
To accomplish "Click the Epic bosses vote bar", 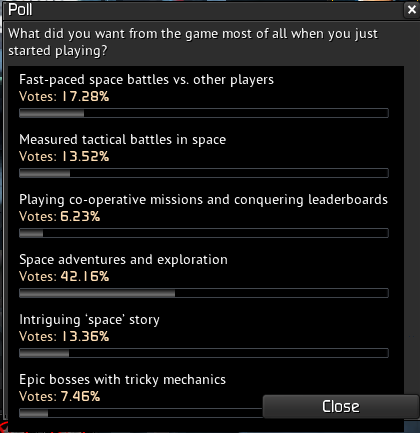I will click(141, 413).
